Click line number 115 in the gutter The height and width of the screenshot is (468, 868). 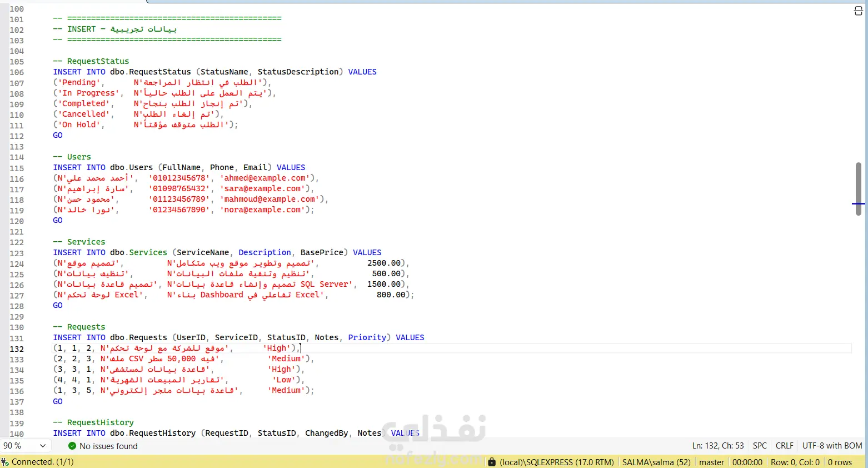click(x=17, y=168)
